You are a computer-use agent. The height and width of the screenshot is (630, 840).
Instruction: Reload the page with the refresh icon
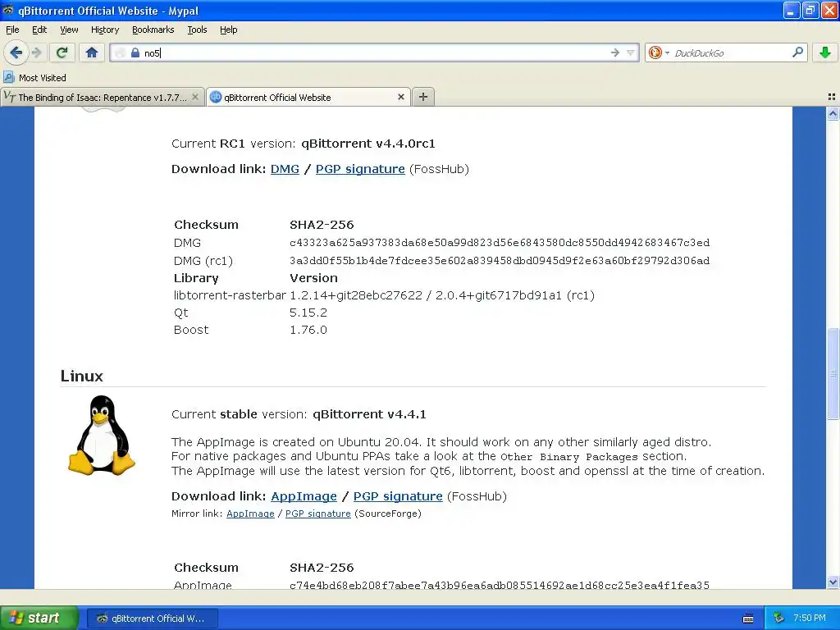[x=62, y=52]
